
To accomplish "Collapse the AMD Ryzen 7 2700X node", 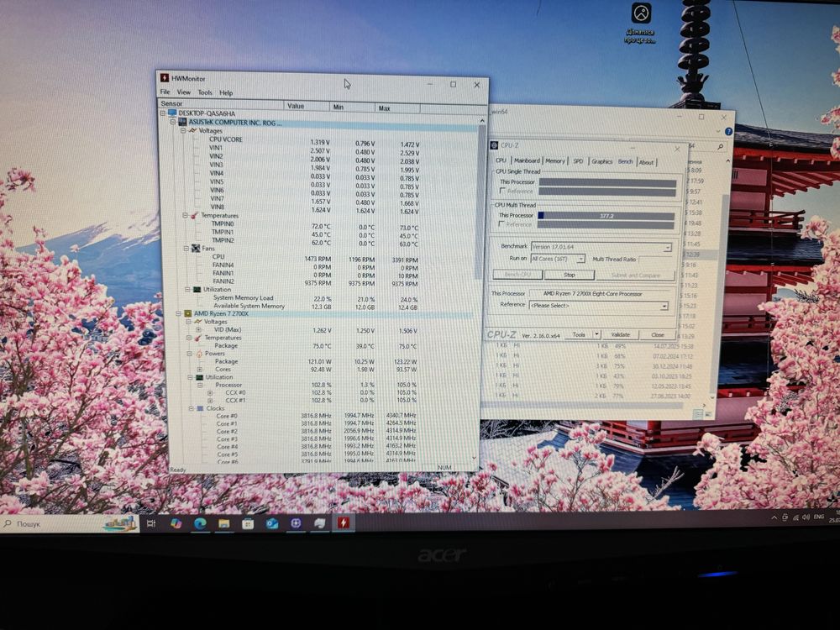I will [179, 313].
